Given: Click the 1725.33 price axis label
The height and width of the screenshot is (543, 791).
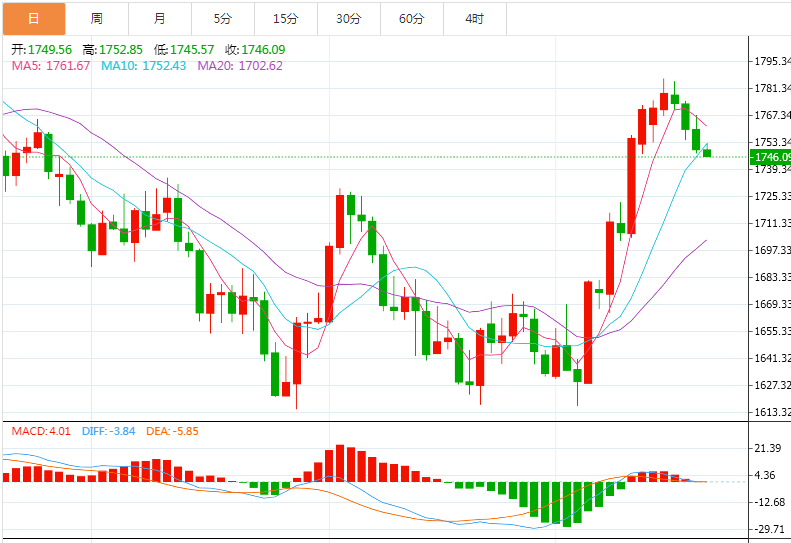Looking at the screenshot, I should coord(772,196).
